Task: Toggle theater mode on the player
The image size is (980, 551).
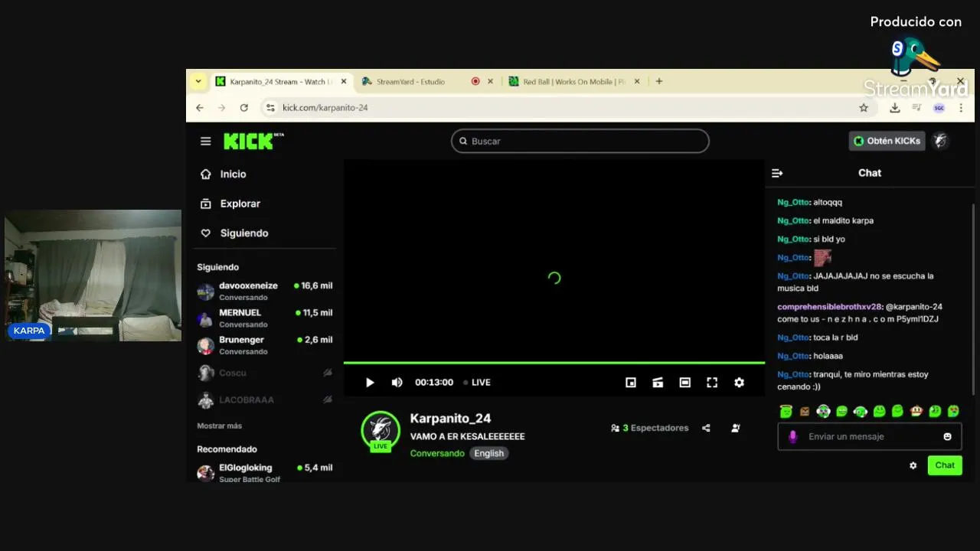Action: [x=685, y=383]
